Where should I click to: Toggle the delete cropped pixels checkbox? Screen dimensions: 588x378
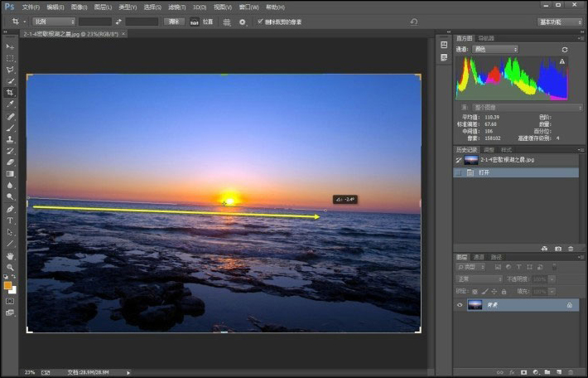coord(260,22)
